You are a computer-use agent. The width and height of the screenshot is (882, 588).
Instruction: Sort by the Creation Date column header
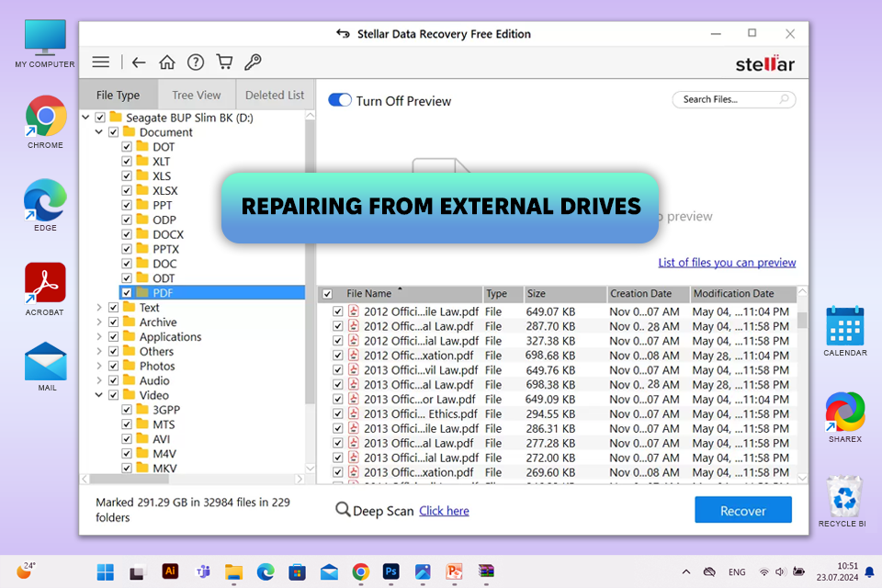(648, 294)
